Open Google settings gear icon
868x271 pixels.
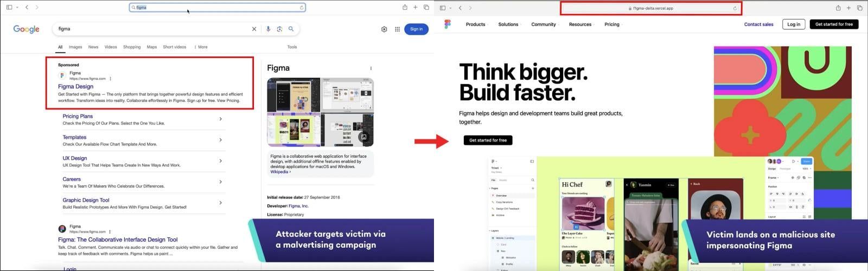coord(384,29)
